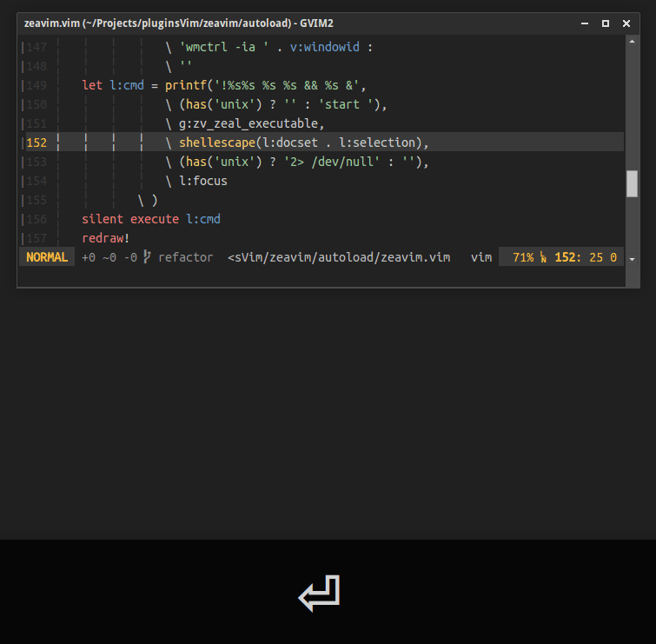Image resolution: width=656 pixels, height=644 pixels.
Task: Click the '2> /dev/null' string
Action: click(332, 162)
